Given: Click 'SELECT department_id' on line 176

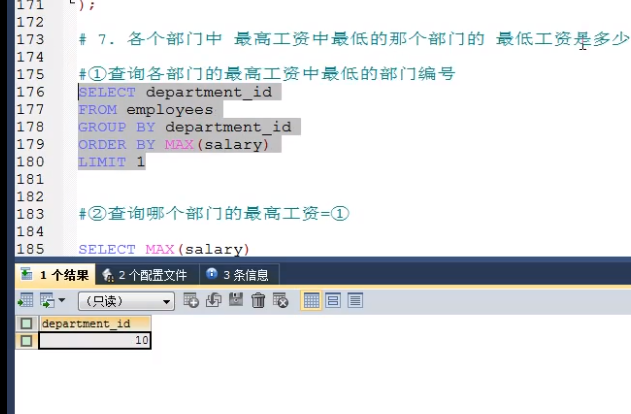Looking at the screenshot, I should (175, 92).
